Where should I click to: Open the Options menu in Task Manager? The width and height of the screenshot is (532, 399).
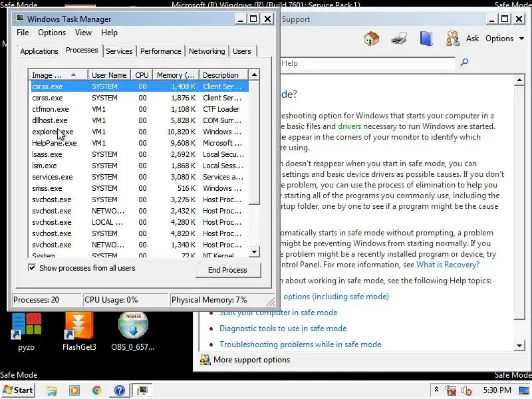click(x=52, y=33)
